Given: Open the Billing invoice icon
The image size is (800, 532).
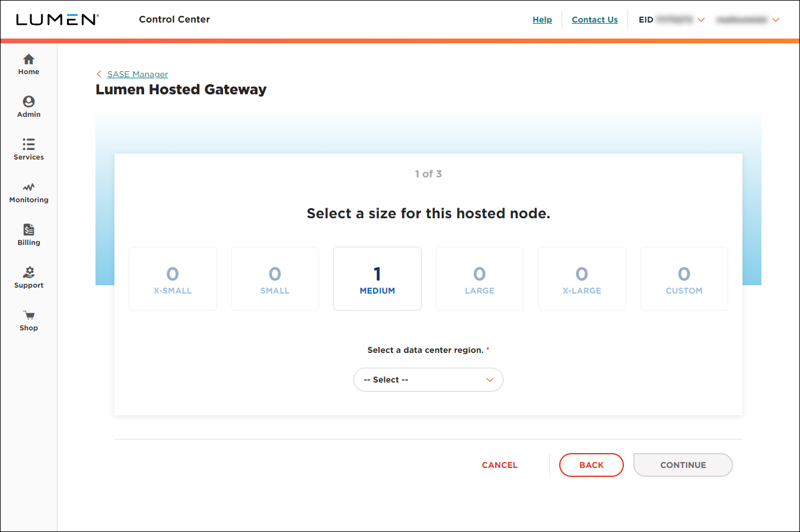Looking at the screenshot, I should click(28, 230).
